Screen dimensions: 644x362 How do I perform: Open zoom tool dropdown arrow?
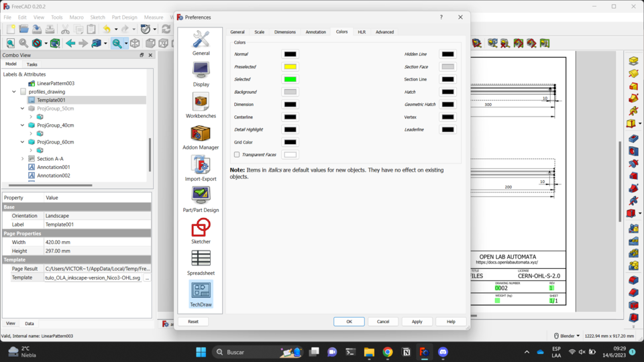pos(126,43)
